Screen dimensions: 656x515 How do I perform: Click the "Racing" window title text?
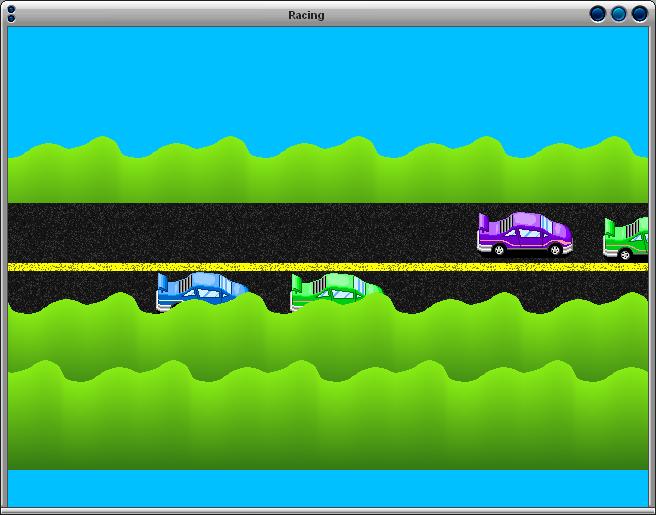(306, 15)
